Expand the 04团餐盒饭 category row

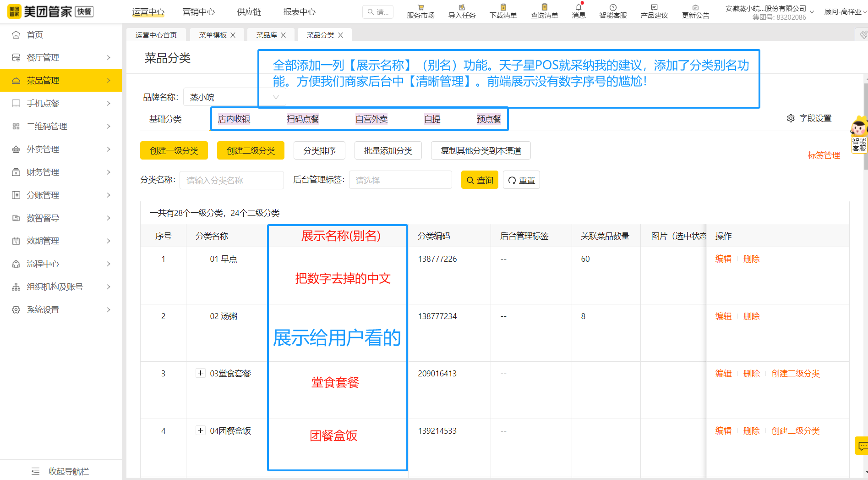201,430
